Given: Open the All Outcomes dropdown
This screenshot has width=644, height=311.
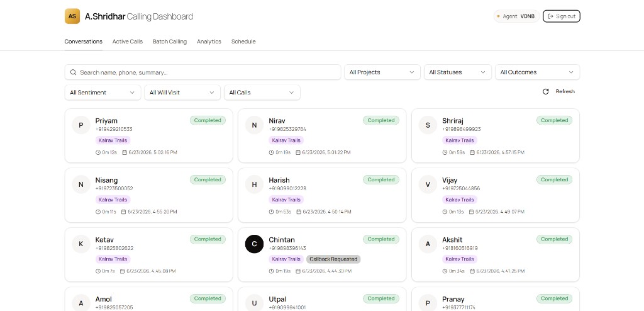Looking at the screenshot, I should (x=537, y=72).
